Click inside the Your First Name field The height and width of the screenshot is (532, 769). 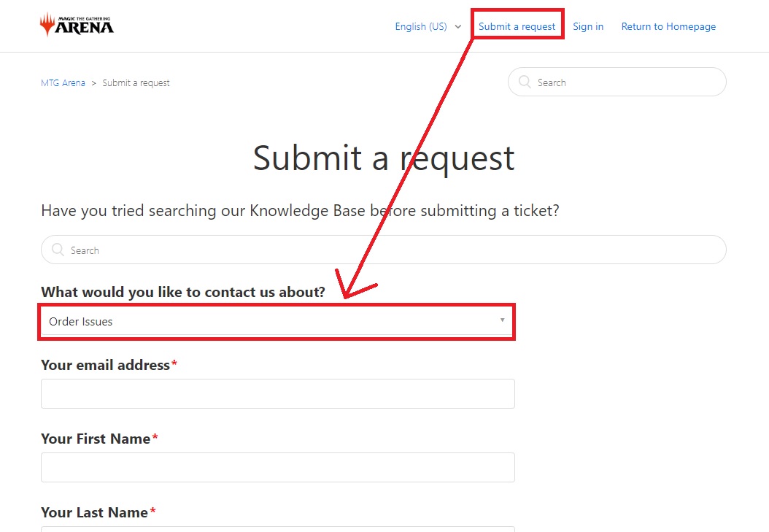tap(277, 467)
